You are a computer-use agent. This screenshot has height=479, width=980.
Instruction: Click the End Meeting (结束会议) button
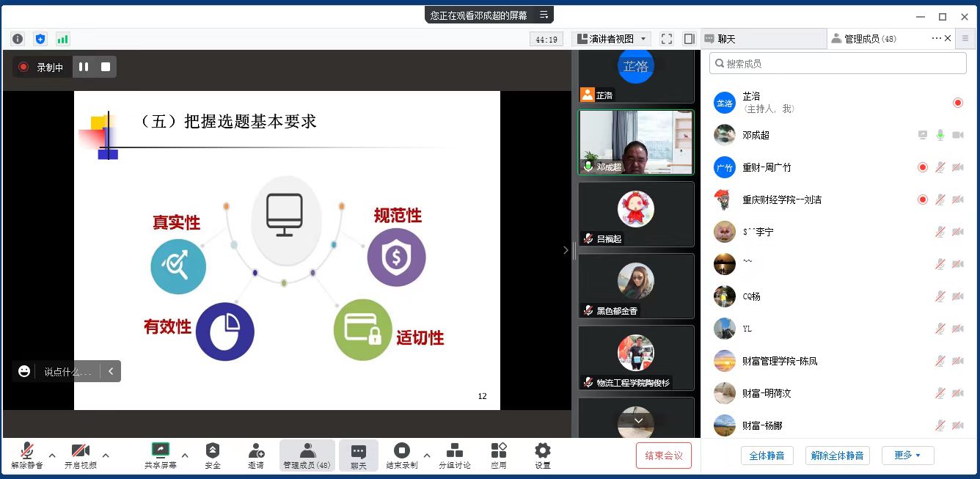pos(663,456)
